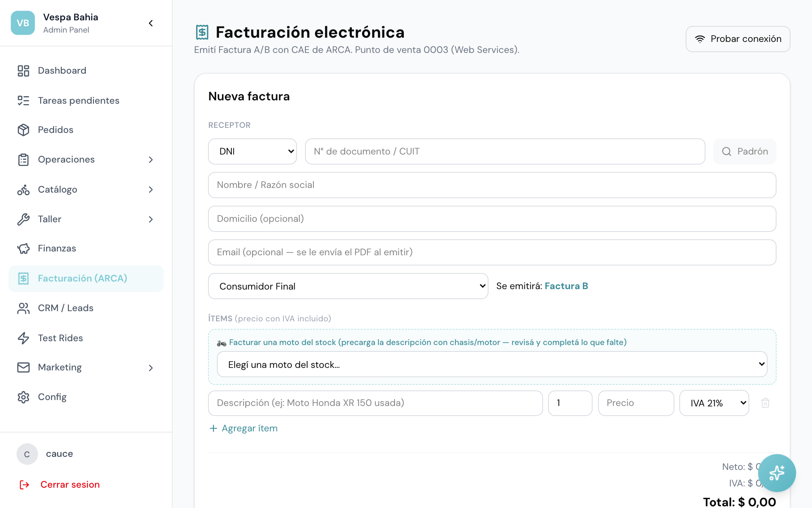Focus the Precio field
This screenshot has width=812, height=508.
tap(636, 403)
